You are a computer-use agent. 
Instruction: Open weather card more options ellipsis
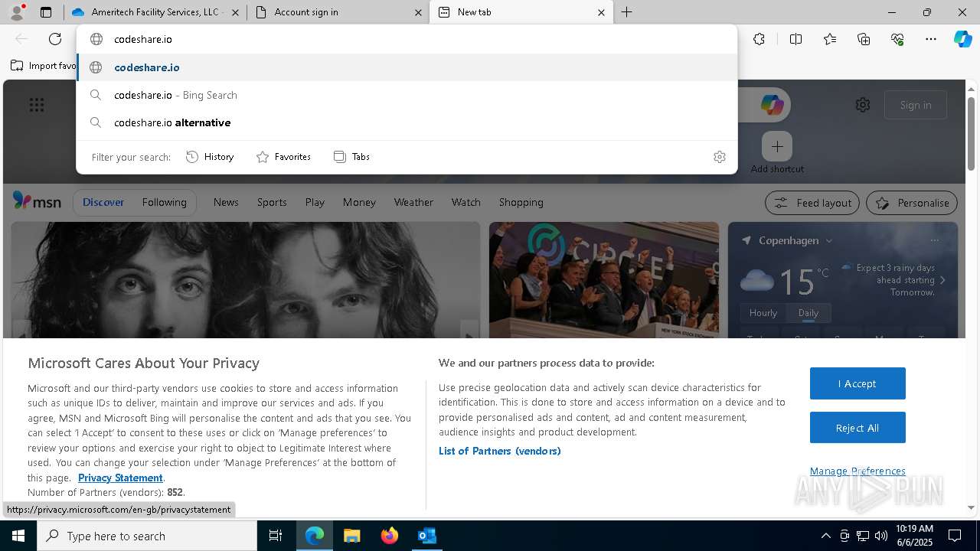click(934, 240)
